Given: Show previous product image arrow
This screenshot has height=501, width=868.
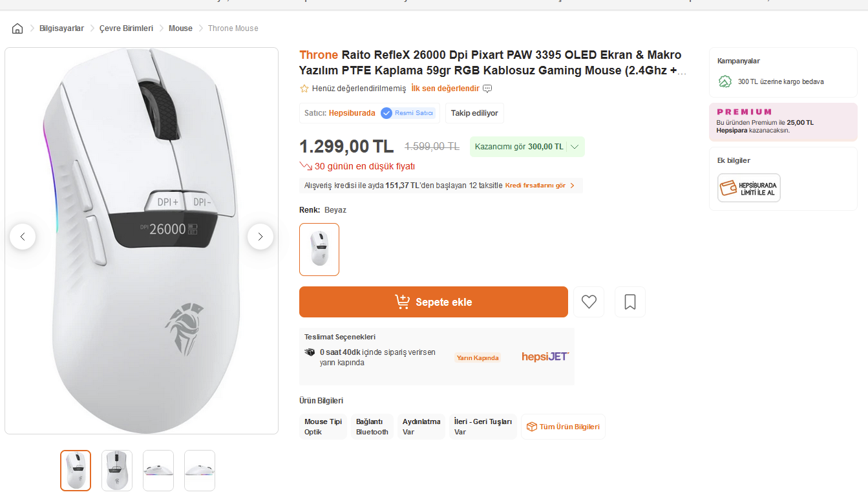Looking at the screenshot, I should point(23,237).
